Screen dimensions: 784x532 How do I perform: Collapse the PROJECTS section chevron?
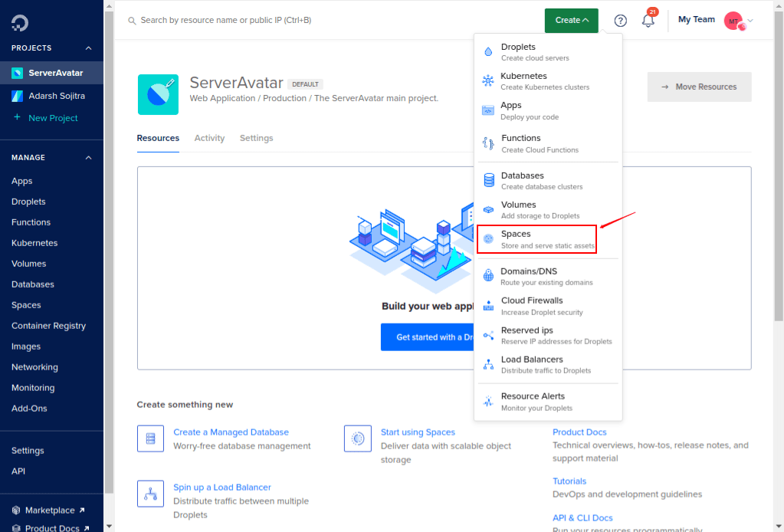tap(88, 48)
